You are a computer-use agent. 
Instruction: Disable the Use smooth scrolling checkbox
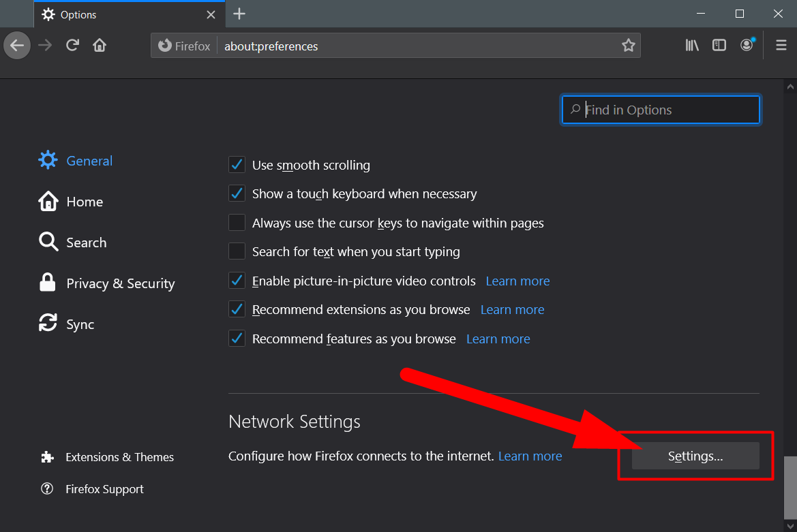pos(237,165)
